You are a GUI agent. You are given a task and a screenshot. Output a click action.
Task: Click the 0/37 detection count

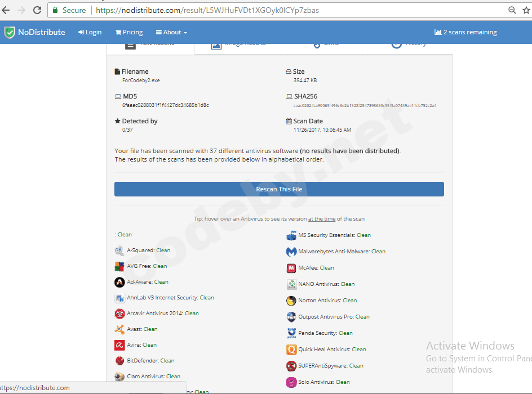pyautogui.click(x=127, y=130)
